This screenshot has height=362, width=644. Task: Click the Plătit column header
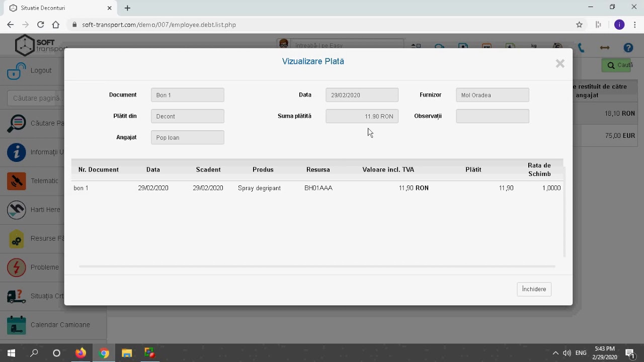coord(473,169)
